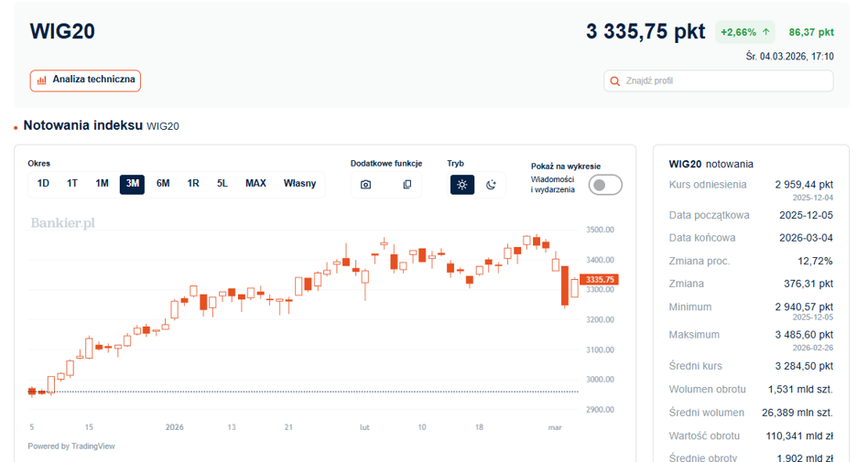Click the WIG20 notowania panel header

[711, 165]
